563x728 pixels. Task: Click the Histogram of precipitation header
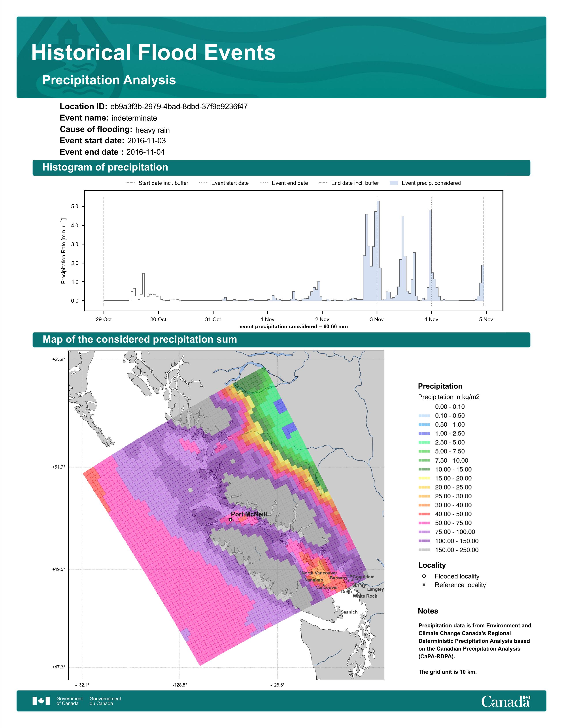[x=105, y=167]
